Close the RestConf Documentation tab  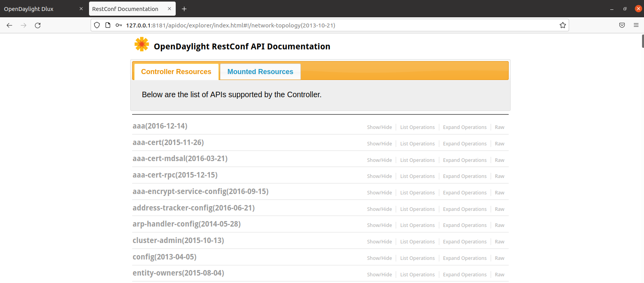point(169,9)
